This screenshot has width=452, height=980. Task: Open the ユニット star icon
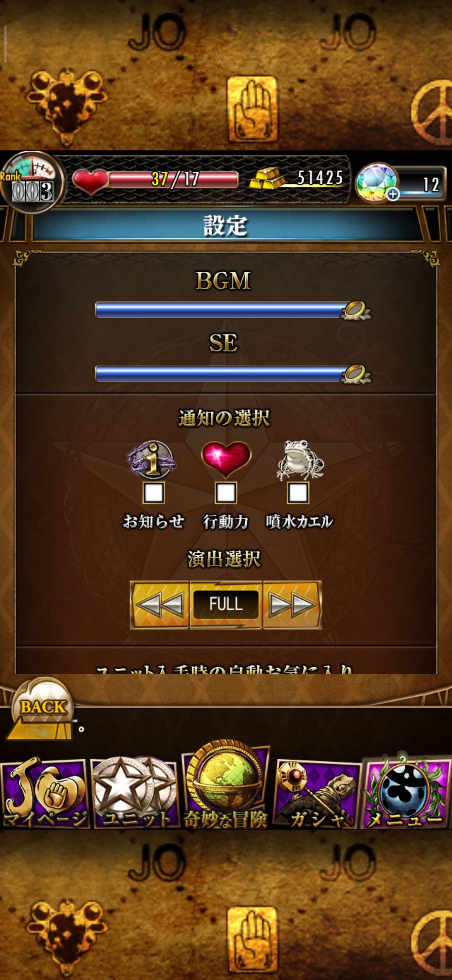136,792
